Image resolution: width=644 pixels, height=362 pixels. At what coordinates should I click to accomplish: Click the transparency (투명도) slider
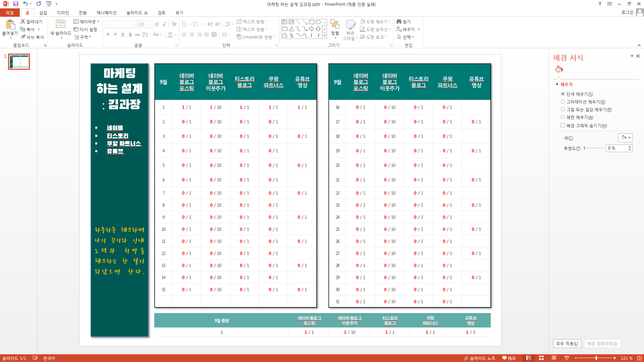point(594,148)
